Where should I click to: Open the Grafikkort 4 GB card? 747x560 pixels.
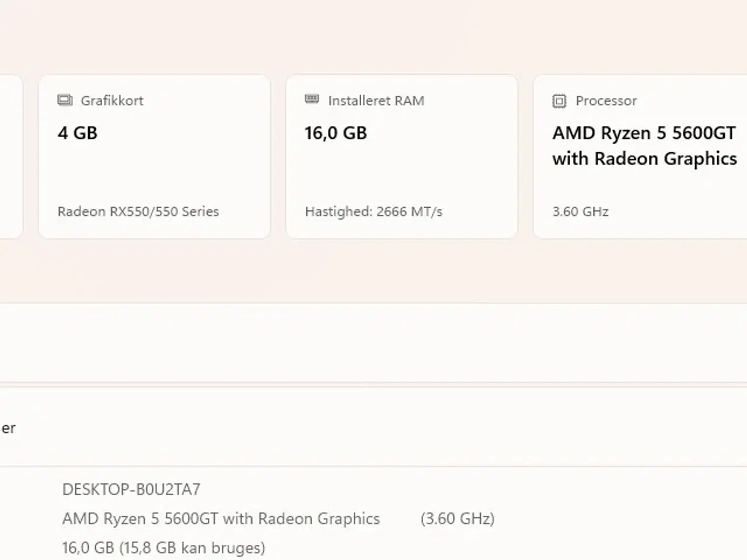(155, 155)
